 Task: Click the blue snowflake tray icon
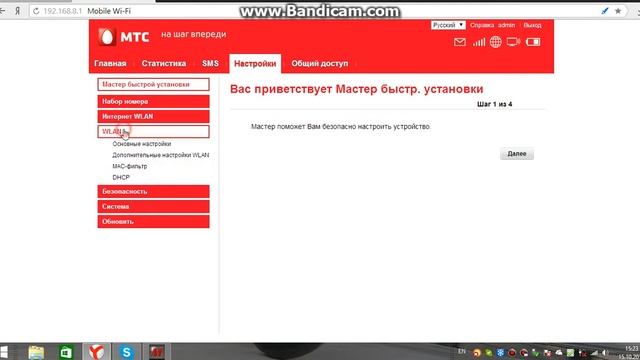500,353
